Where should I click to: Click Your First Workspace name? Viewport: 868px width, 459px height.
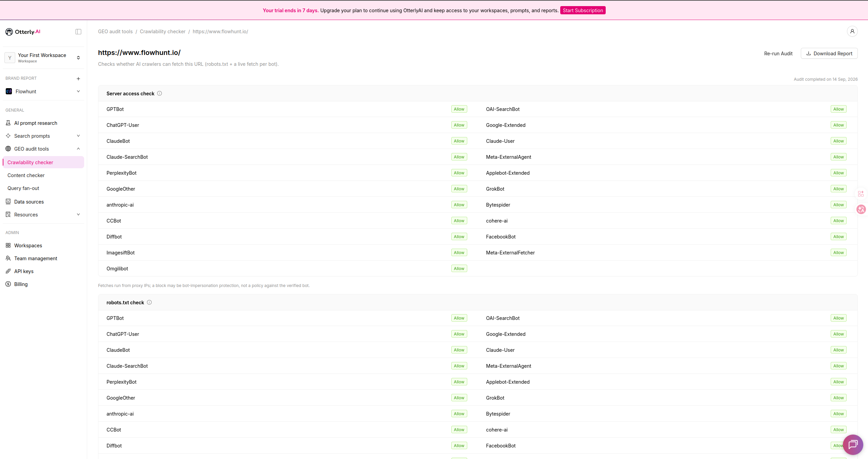[x=42, y=55]
